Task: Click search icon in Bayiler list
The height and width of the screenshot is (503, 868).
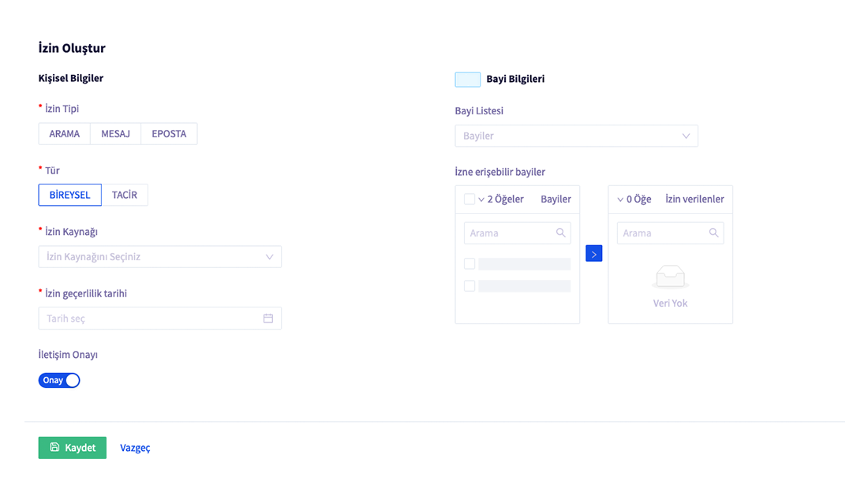Action: click(560, 233)
